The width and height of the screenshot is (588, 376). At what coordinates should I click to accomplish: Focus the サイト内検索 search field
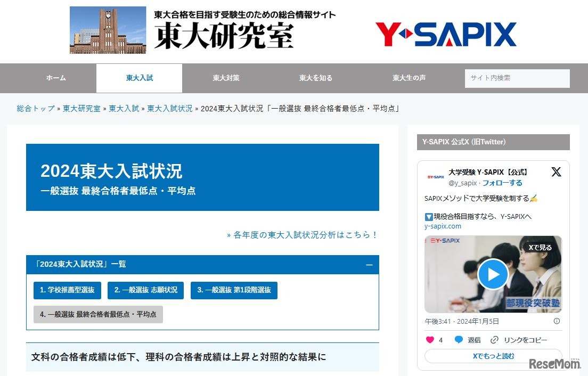coord(517,78)
